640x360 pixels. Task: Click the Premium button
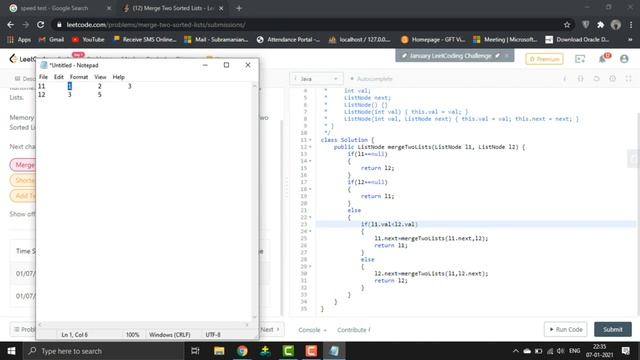coord(544,59)
